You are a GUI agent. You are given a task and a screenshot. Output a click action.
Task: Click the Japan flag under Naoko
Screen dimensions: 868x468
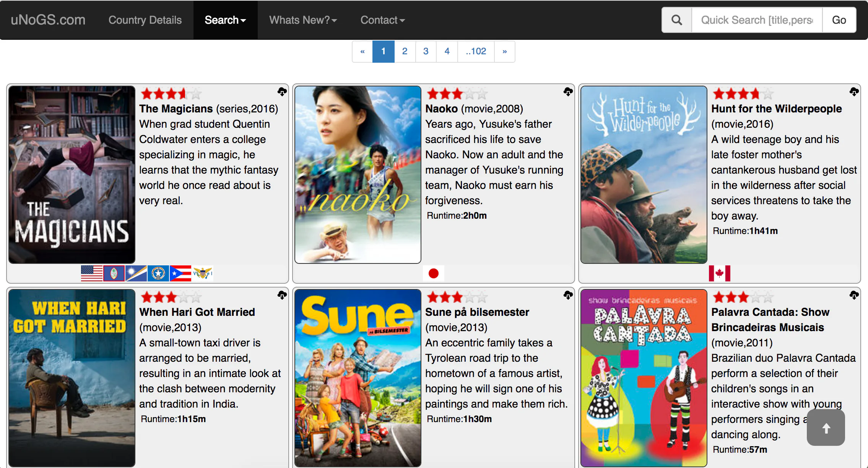pos(434,273)
